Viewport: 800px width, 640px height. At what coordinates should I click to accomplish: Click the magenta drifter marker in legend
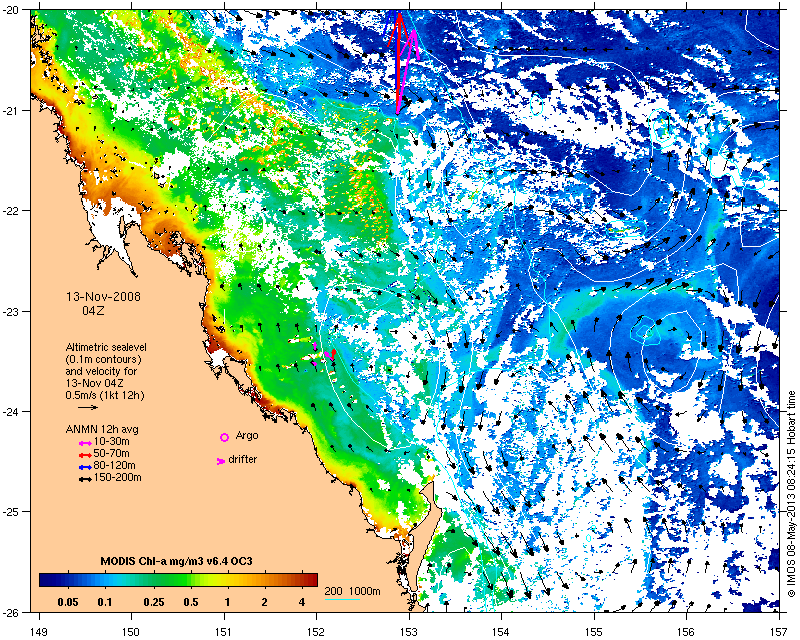pos(221,461)
